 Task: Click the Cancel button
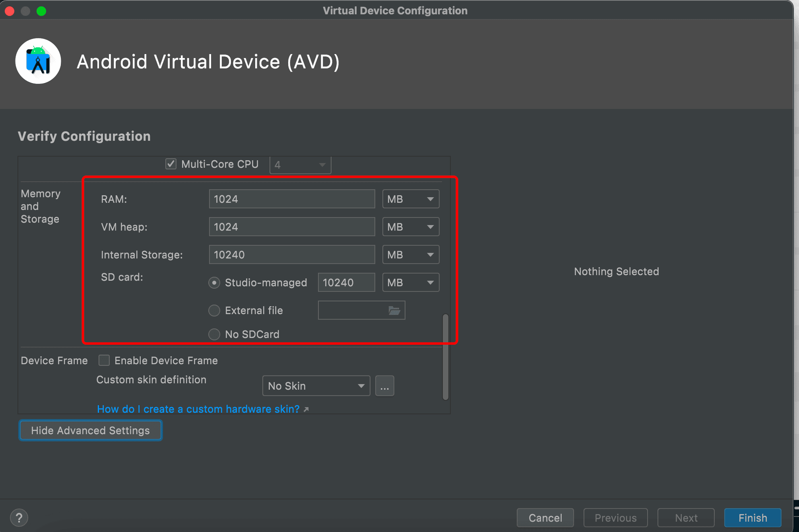coord(545,518)
